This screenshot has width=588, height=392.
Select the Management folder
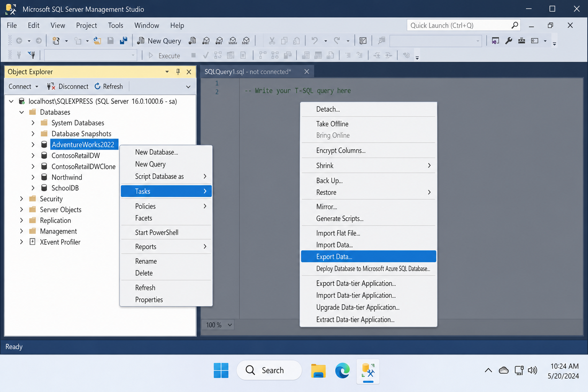click(58, 231)
